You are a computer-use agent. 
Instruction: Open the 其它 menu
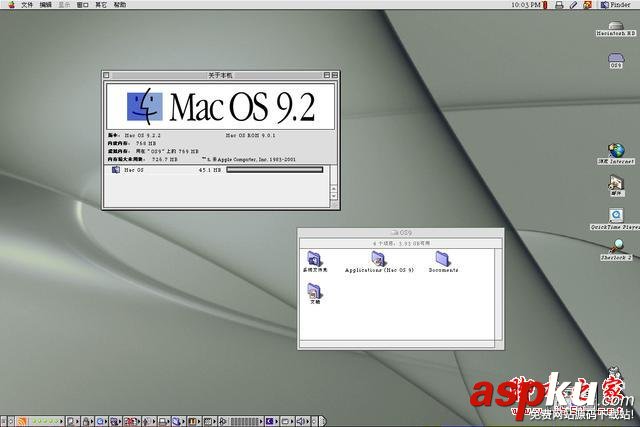click(x=101, y=5)
